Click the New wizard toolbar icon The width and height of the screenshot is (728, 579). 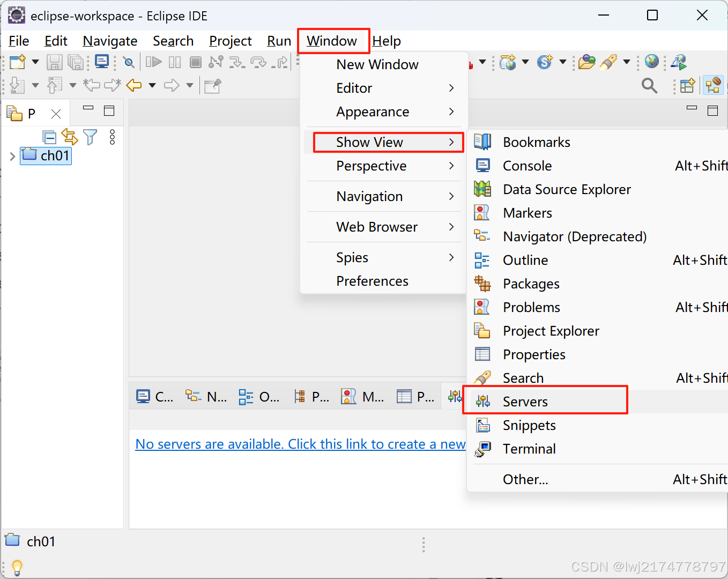(x=17, y=62)
